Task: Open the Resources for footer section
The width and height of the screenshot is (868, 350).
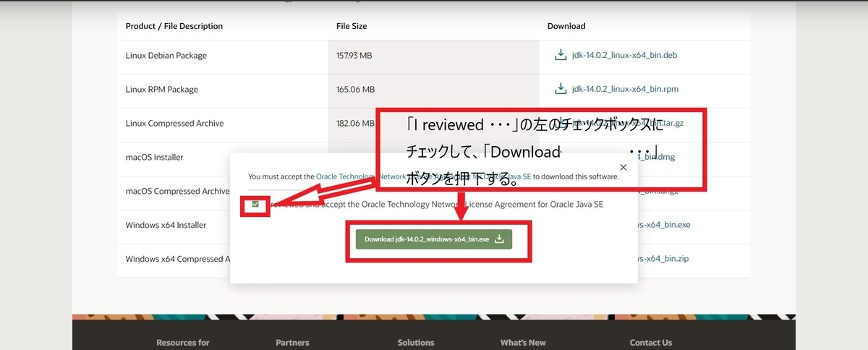Action: [x=183, y=343]
